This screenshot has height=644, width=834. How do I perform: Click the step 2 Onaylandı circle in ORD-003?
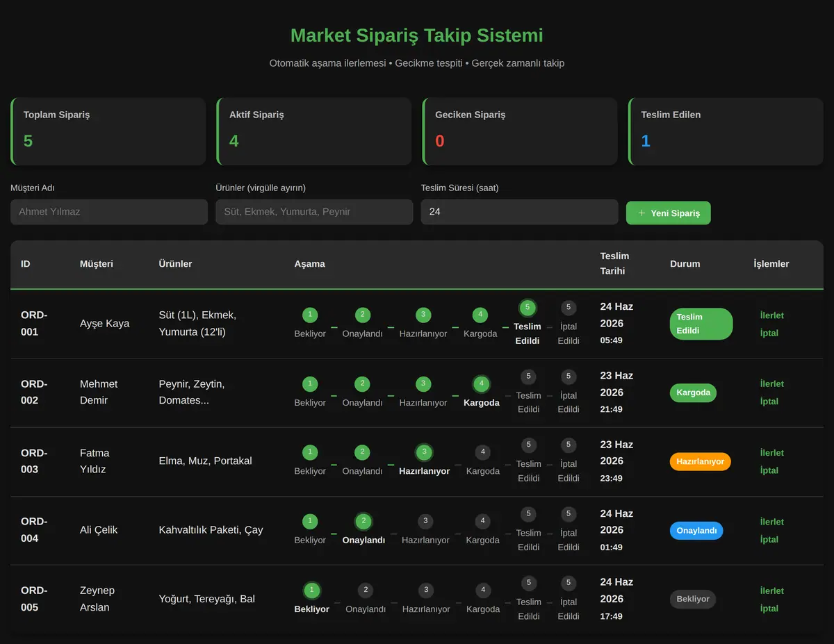pyautogui.click(x=363, y=452)
